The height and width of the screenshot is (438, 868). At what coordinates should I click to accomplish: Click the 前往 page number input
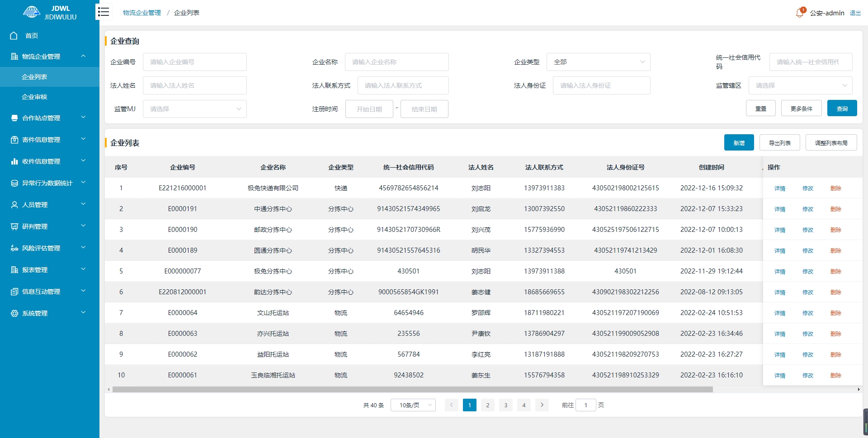tap(585, 405)
